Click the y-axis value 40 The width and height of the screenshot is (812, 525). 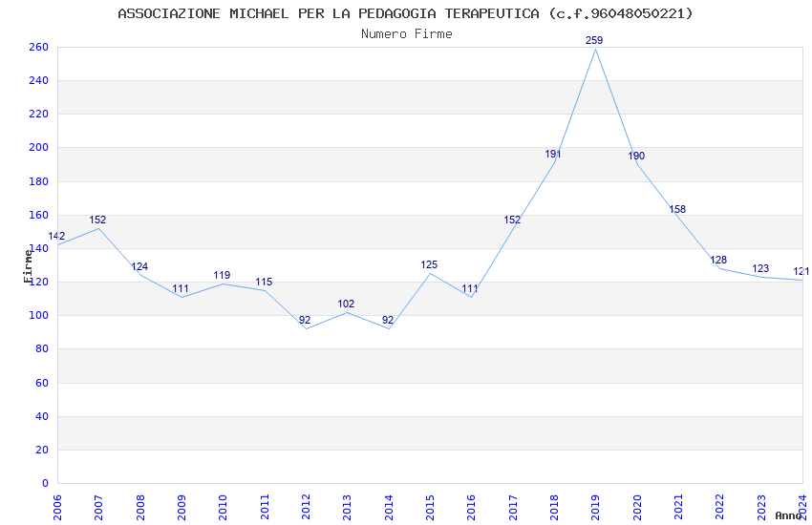41,417
